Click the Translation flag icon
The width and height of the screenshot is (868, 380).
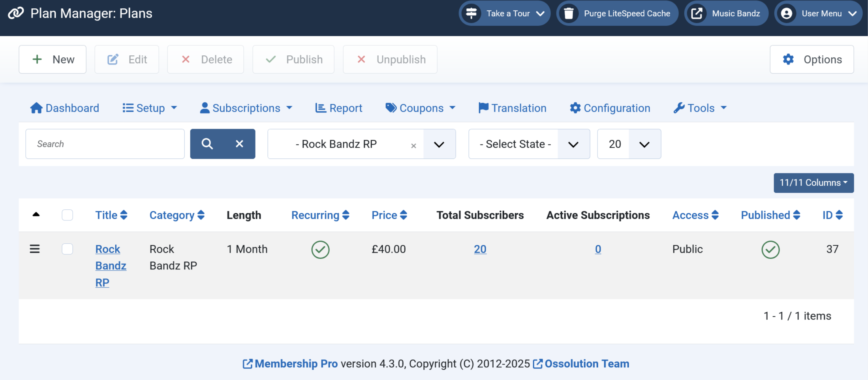[x=483, y=108]
